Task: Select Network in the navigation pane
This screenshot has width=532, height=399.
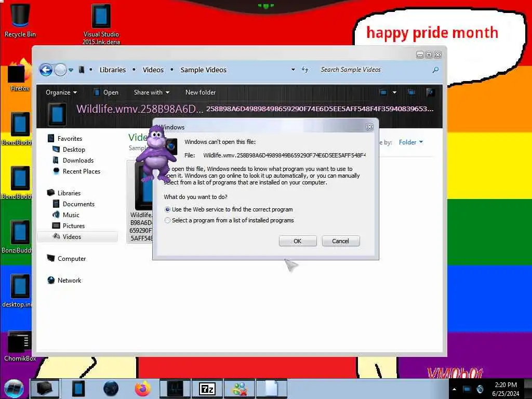Action: click(69, 280)
